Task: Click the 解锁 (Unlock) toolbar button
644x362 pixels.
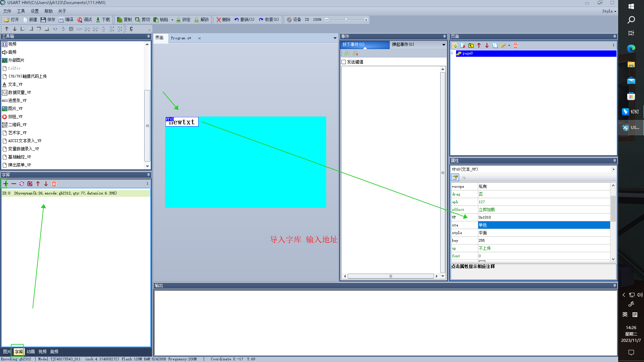Action: click(202, 20)
